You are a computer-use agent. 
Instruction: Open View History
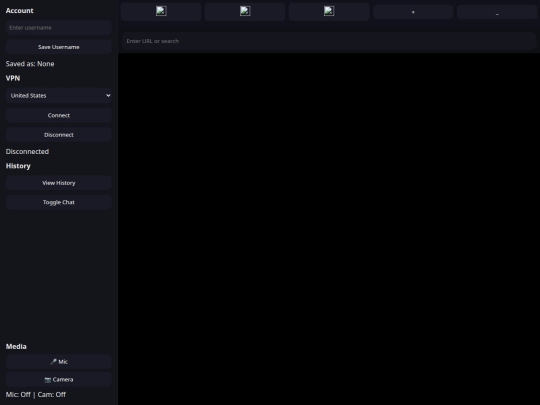click(x=59, y=183)
